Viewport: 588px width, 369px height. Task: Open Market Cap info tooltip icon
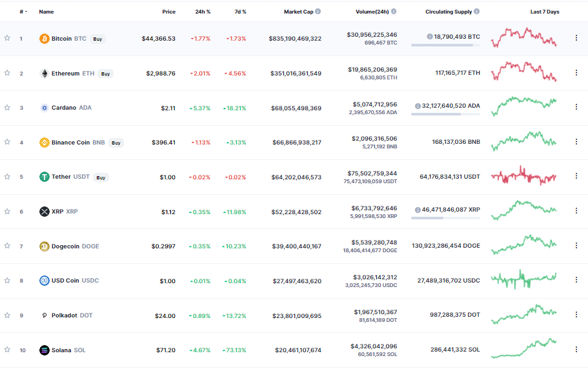click(318, 12)
